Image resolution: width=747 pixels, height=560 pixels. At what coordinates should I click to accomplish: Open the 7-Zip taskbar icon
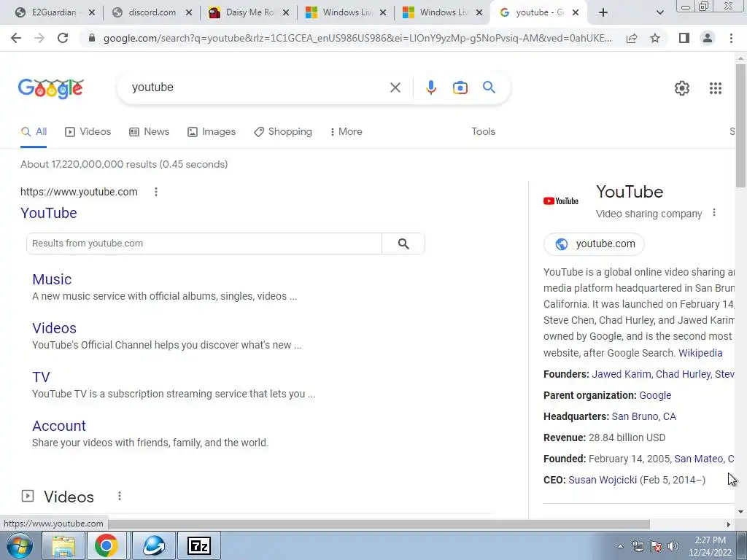click(199, 545)
